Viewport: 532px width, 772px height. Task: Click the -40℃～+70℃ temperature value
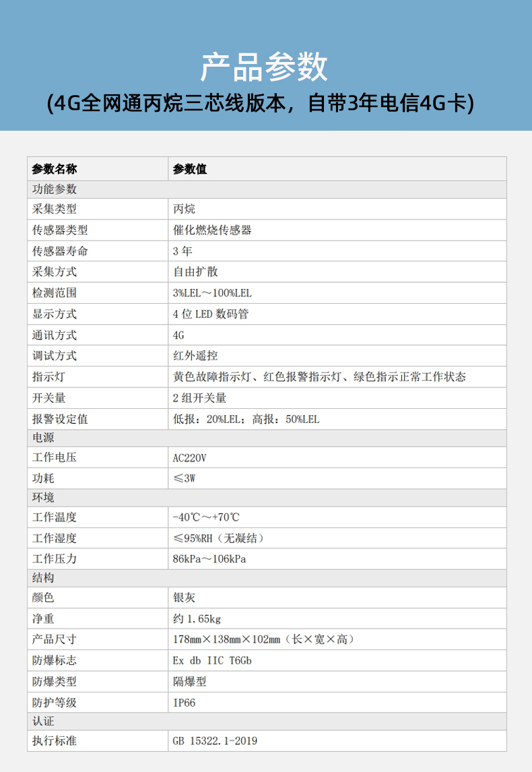206,517
